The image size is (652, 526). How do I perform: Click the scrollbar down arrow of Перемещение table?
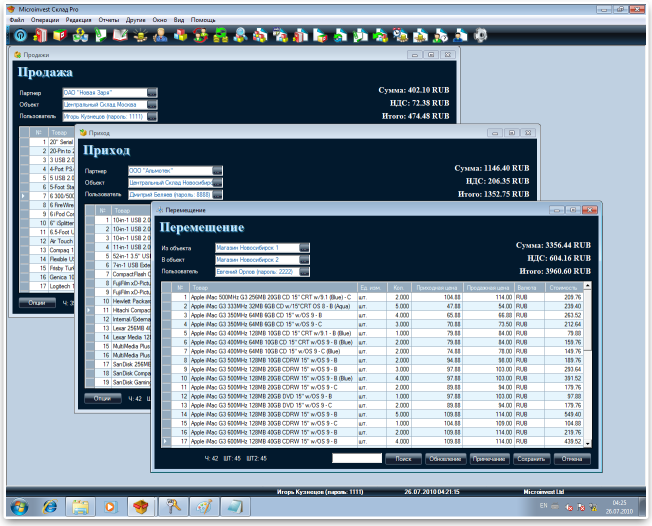[x=588, y=444]
